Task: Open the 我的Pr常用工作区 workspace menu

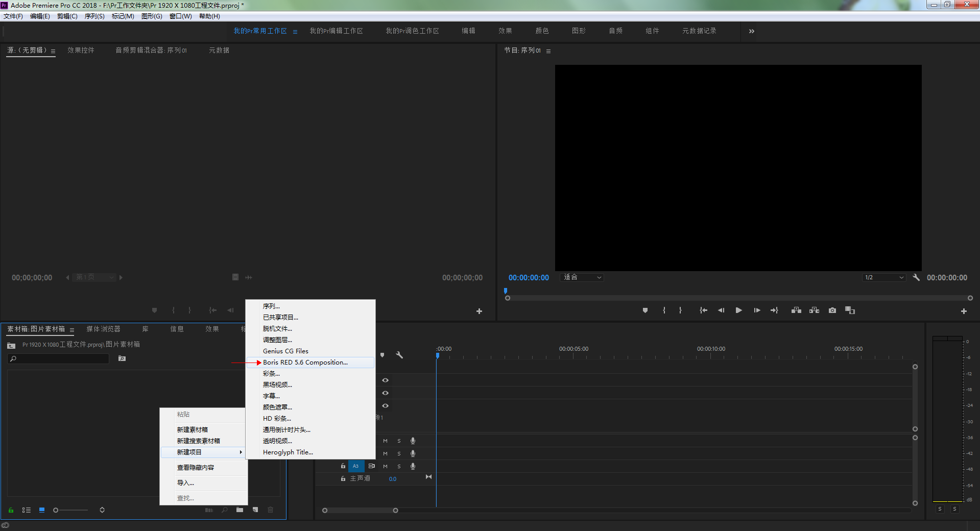Action: click(x=295, y=32)
